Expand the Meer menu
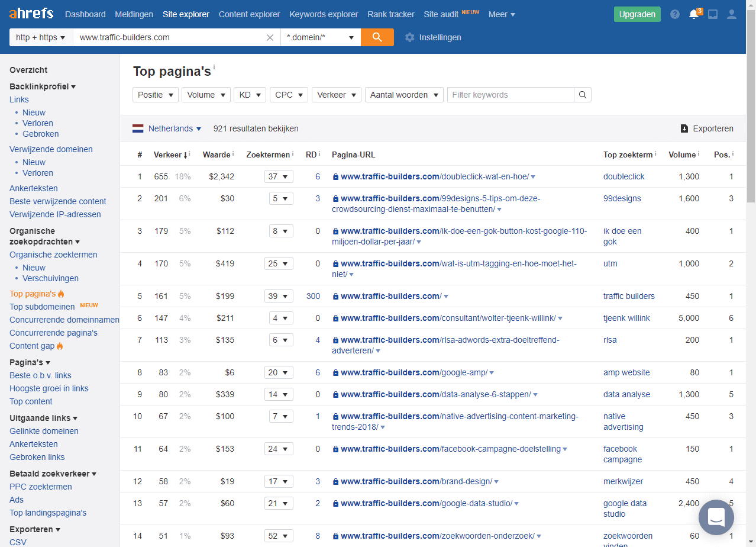The height and width of the screenshot is (547, 756). point(502,14)
